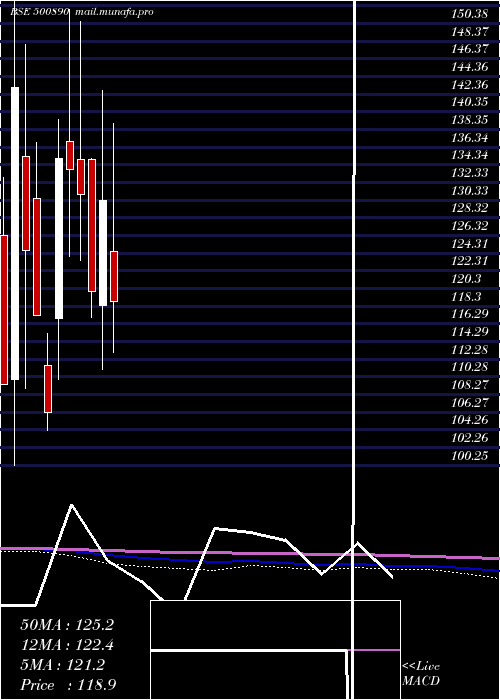Select the 102.26 price label

(470, 438)
